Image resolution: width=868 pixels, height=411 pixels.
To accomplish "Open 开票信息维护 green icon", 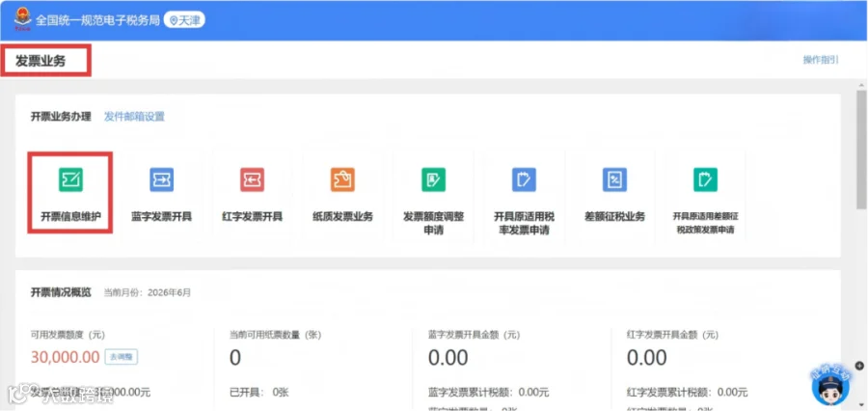I will pos(70,180).
